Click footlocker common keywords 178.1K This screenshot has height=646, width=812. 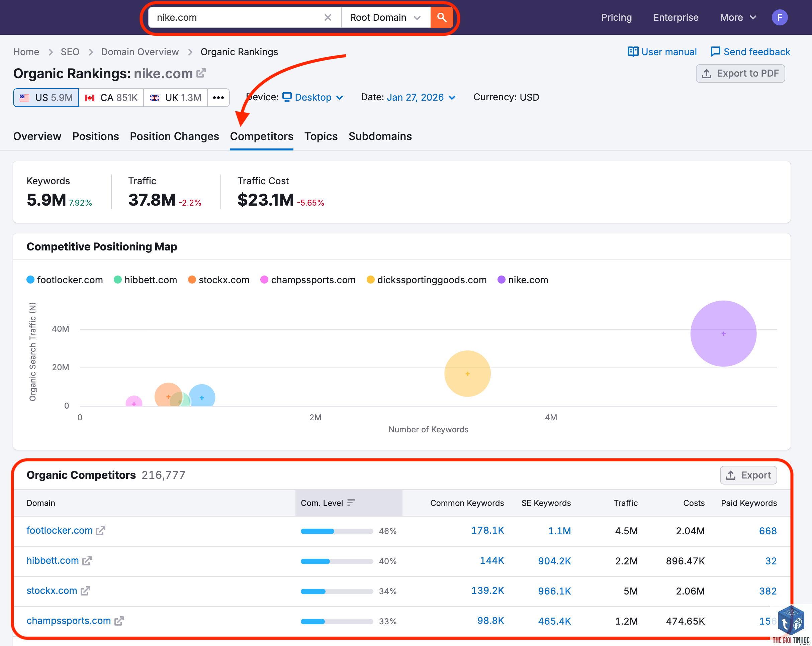tap(487, 530)
